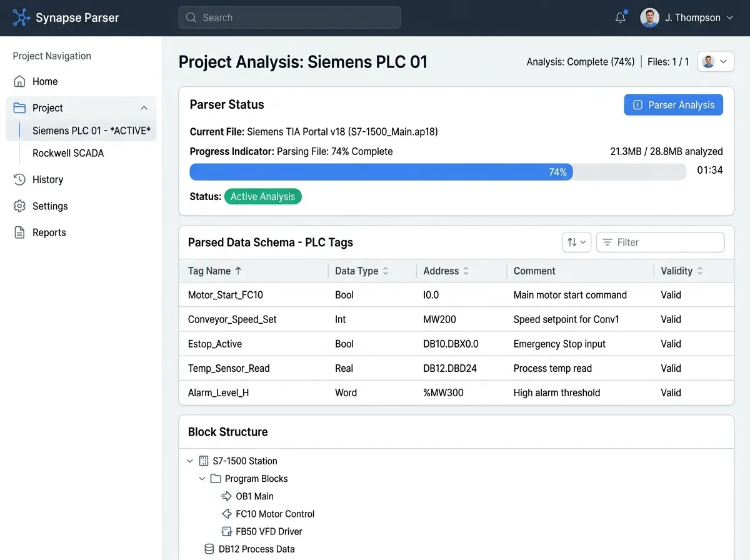Click remaining time 01:34
Screen dimensions: 750x560
[710, 170]
